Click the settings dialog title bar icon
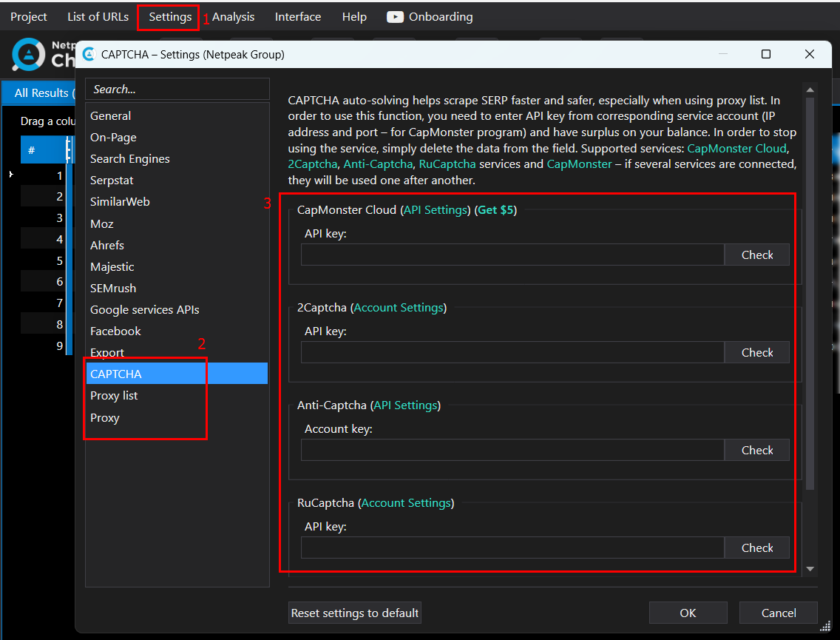The width and height of the screenshot is (840, 640). (89, 54)
